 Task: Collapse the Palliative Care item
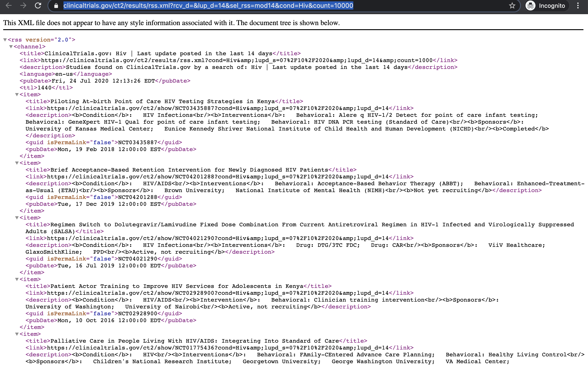click(x=17, y=334)
